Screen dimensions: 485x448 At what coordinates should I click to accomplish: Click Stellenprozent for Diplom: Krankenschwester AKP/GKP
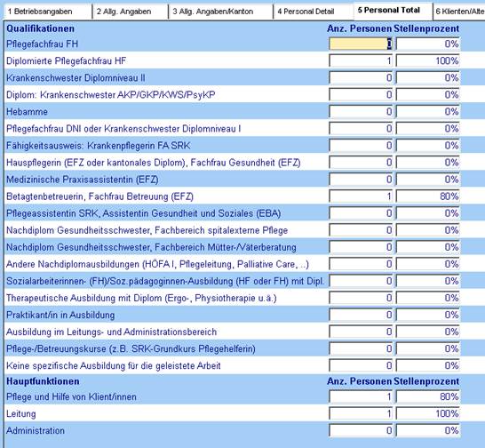point(428,94)
